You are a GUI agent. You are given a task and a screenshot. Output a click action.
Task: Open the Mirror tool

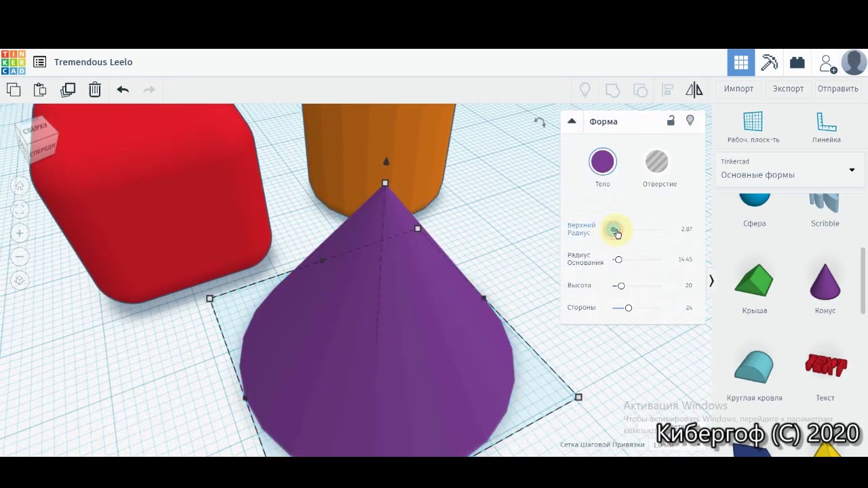[694, 89]
